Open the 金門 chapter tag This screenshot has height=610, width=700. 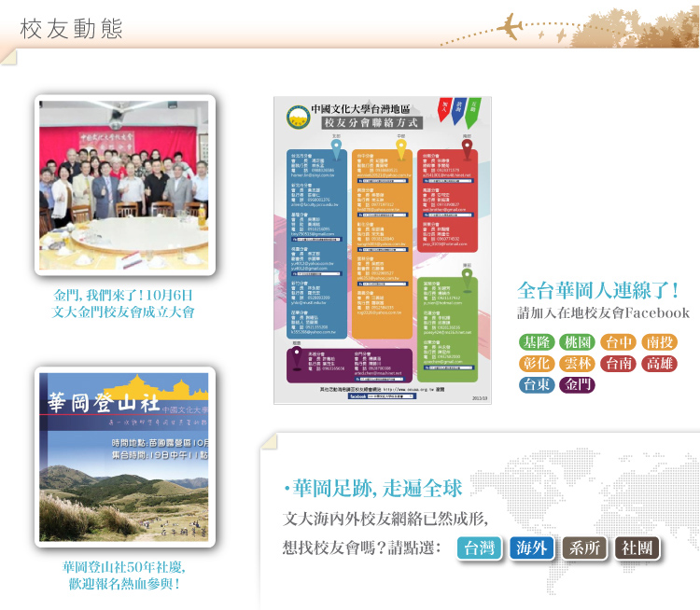(578, 384)
